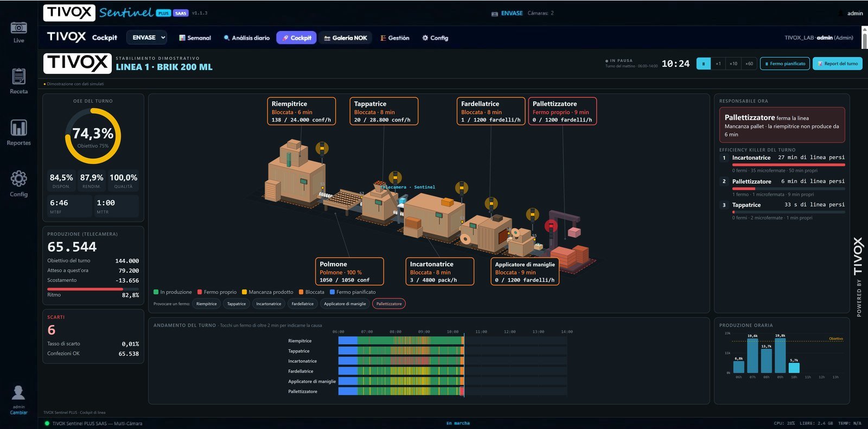Toggle the pause simulation button
Screen dimensions: 868x429
click(704, 64)
